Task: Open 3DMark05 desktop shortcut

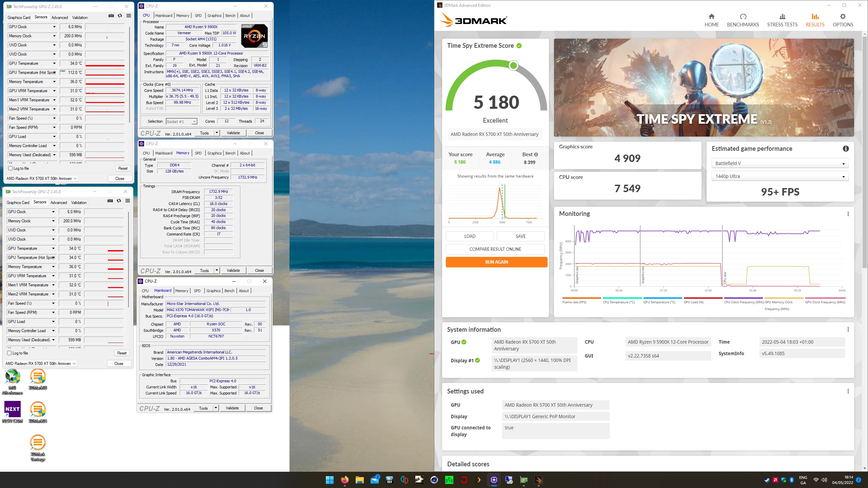Action: (38, 412)
